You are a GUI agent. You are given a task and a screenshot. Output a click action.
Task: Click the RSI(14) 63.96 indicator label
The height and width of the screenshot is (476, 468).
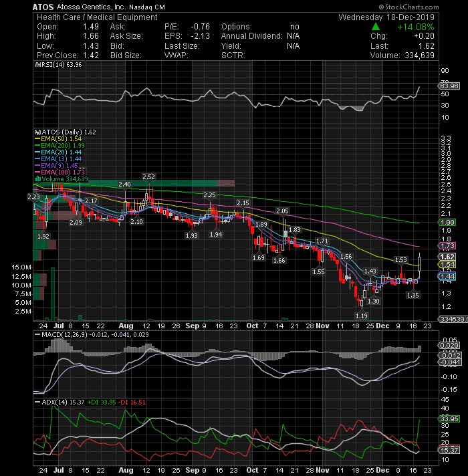(59, 65)
